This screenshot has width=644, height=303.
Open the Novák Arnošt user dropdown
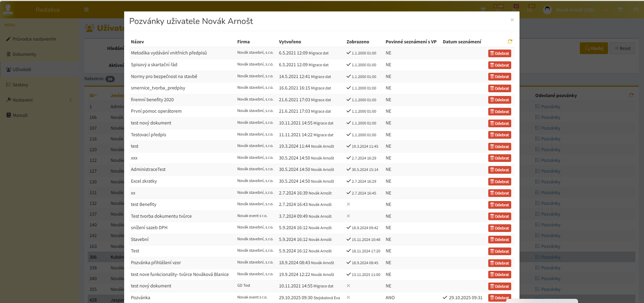pos(575,10)
